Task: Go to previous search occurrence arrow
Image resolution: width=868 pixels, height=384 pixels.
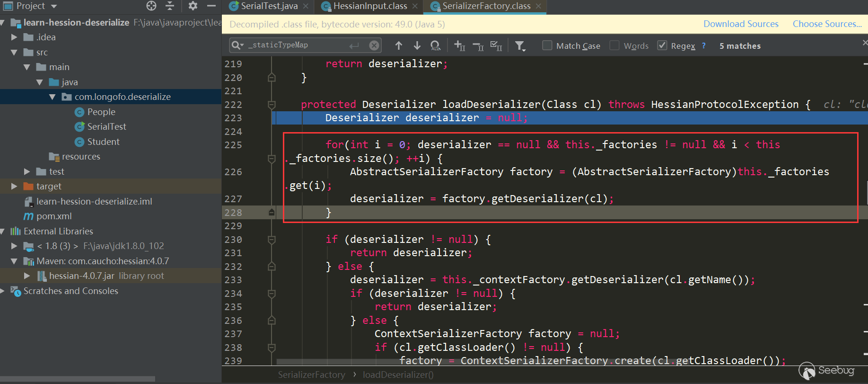Action: click(399, 45)
